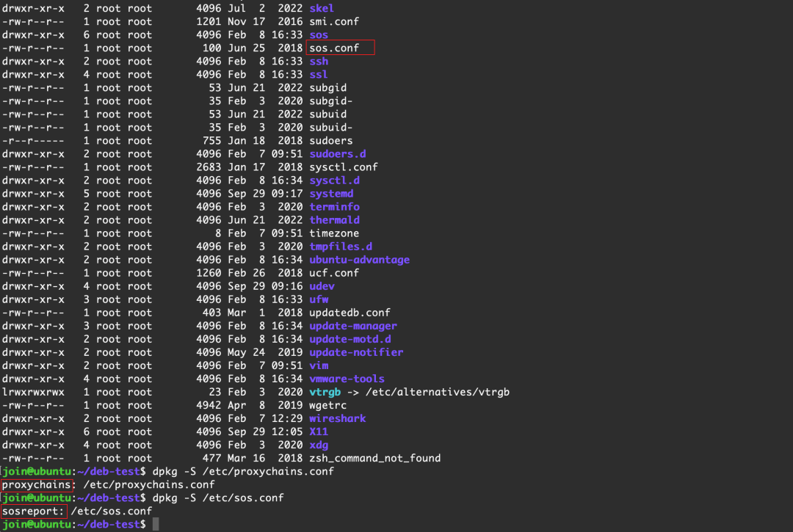Select the sosreport package name output
793x532 pixels.
point(33,511)
